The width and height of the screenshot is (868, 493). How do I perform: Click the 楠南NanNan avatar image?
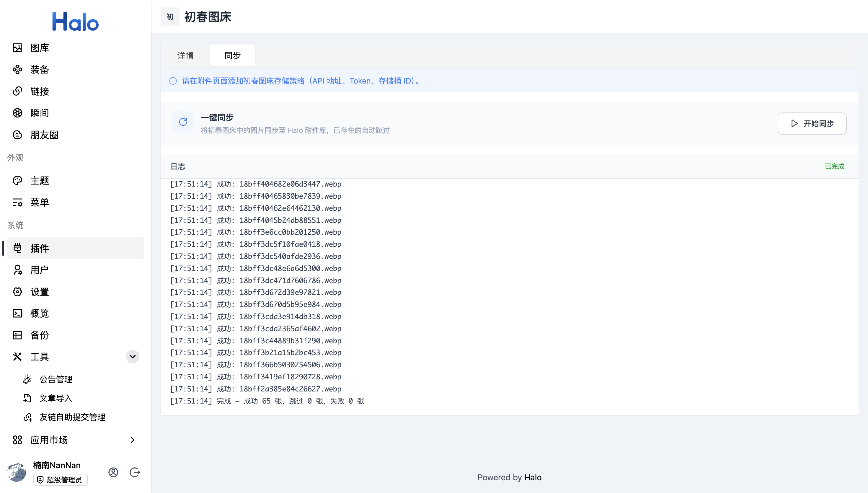coord(17,472)
